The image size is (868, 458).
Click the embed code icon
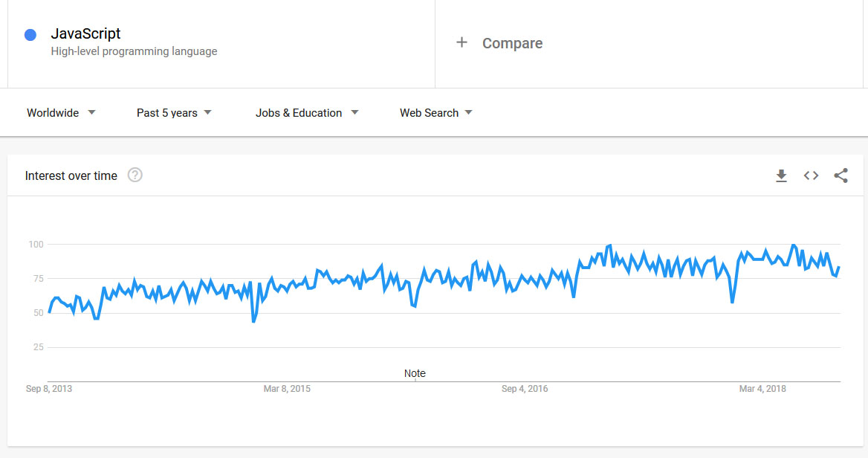click(x=811, y=175)
